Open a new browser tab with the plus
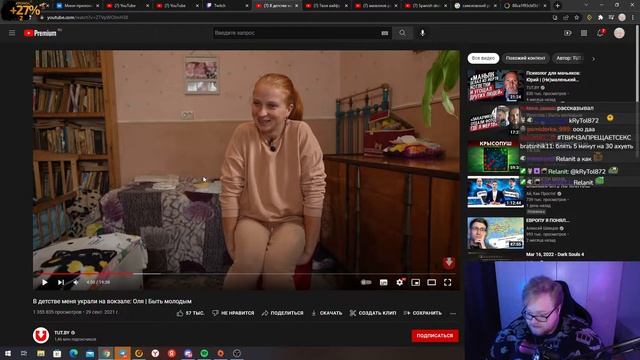 pos(558,6)
